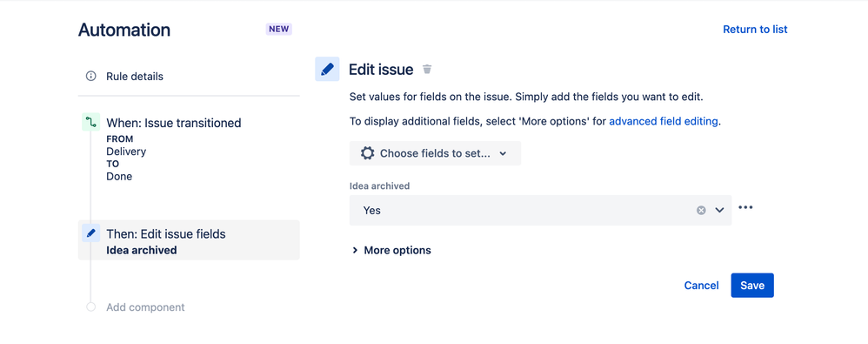Open the advanced field editing link
The height and width of the screenshot is (344, 868).
pos(664,122)
